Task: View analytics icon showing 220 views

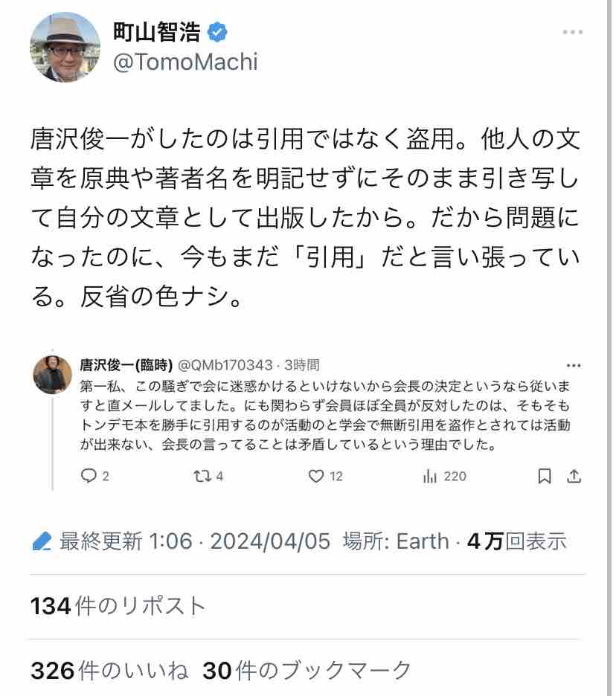Action: coord(430,476)
